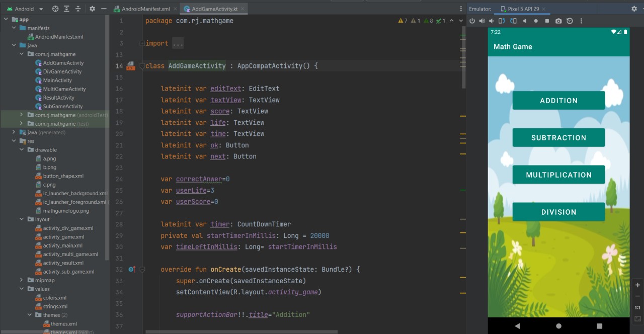Rotate the emulator left
The height and width of the screenshot is (334, 644).
[502, 21]
